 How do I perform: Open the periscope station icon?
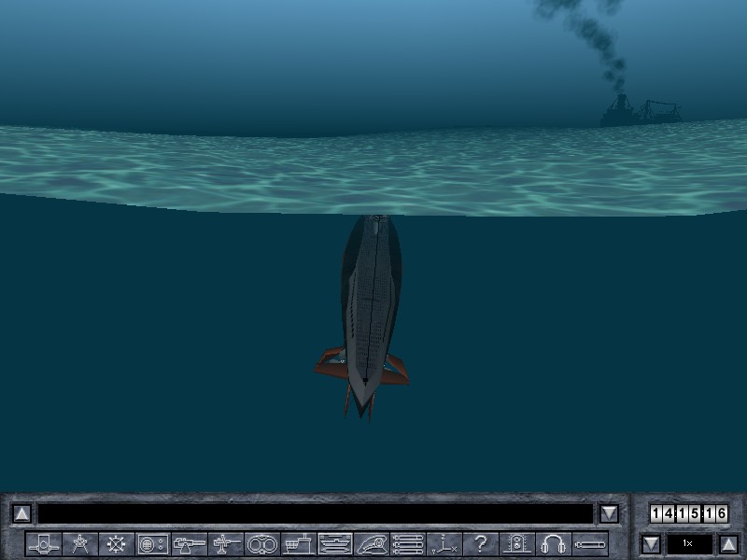pos(44,544)
